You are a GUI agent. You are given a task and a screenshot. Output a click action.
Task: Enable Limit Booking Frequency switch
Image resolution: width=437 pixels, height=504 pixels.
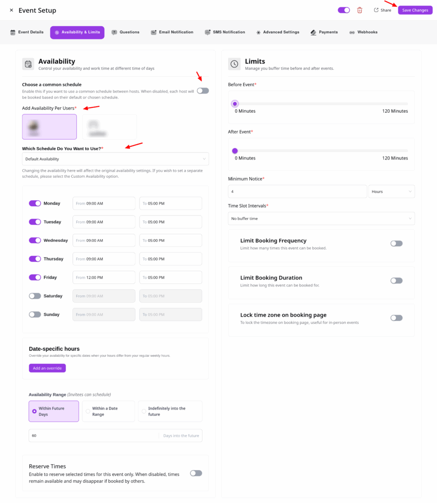coord(396,244)
